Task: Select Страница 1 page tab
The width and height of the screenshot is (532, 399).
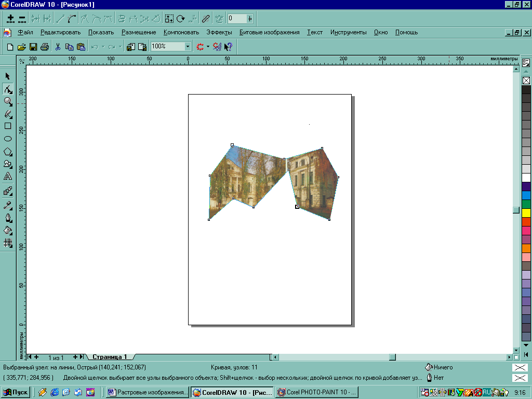Action: tap(110, 357)
